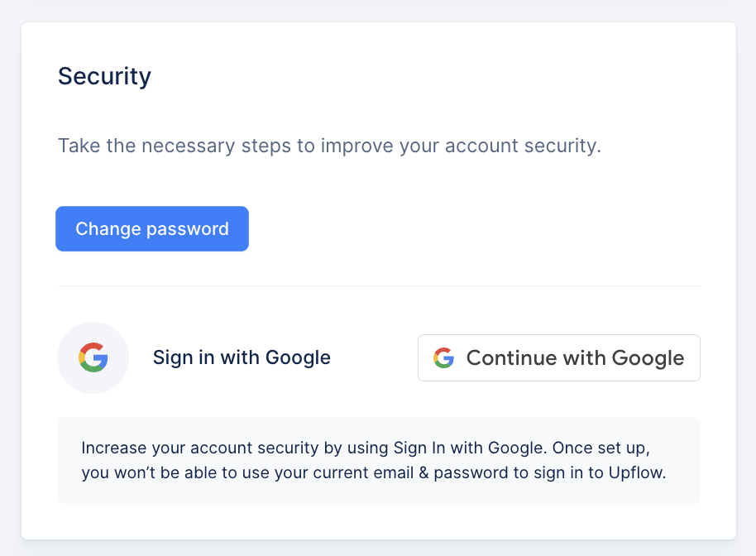Click the phrase Once set up in notice
Image resolution: width=756 pixels, height=556 pixels.
(600, 448)
